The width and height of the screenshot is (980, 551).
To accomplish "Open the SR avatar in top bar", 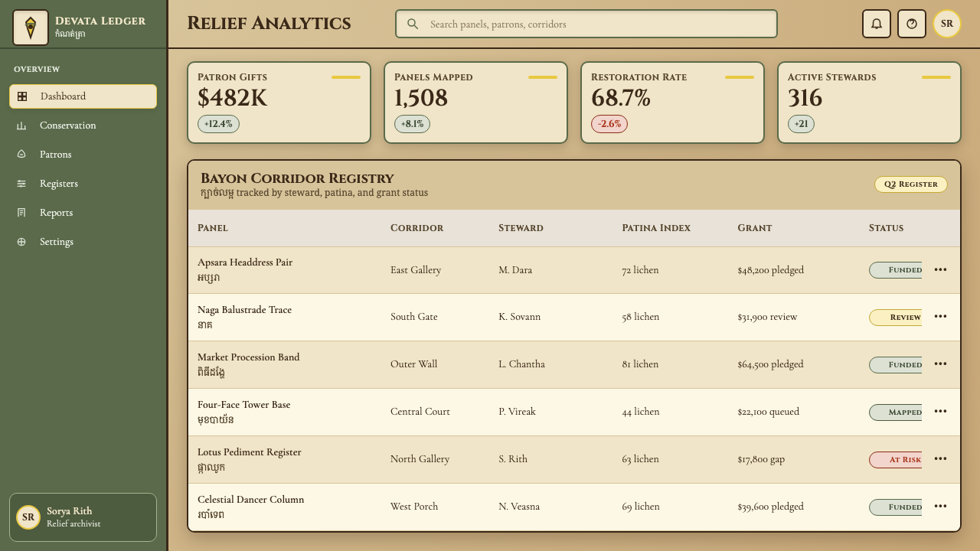I will pos(947,24).
